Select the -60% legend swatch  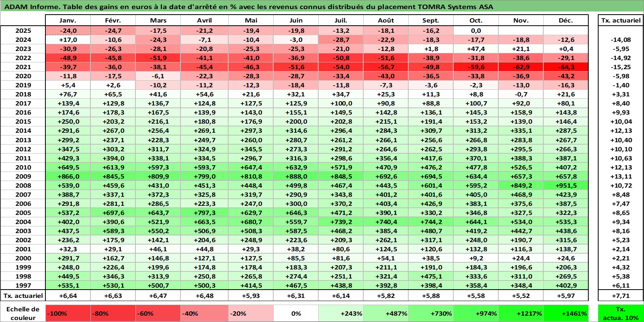tap(158, 313)
